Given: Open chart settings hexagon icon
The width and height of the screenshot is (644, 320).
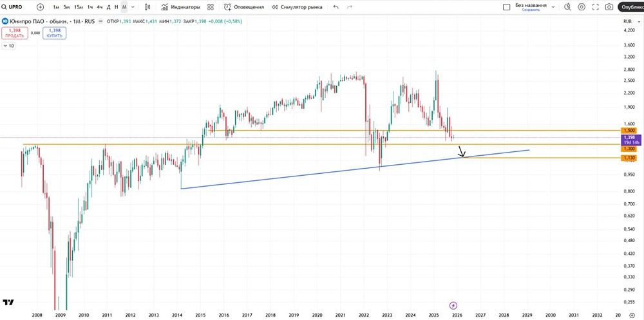Looking at the screenshot, I should click(x=582, y=7).
